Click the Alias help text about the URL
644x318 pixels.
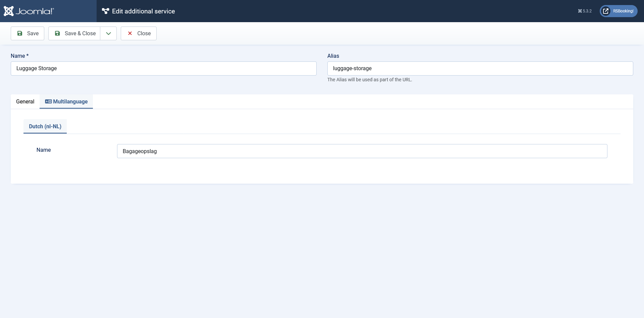[370, 80]
